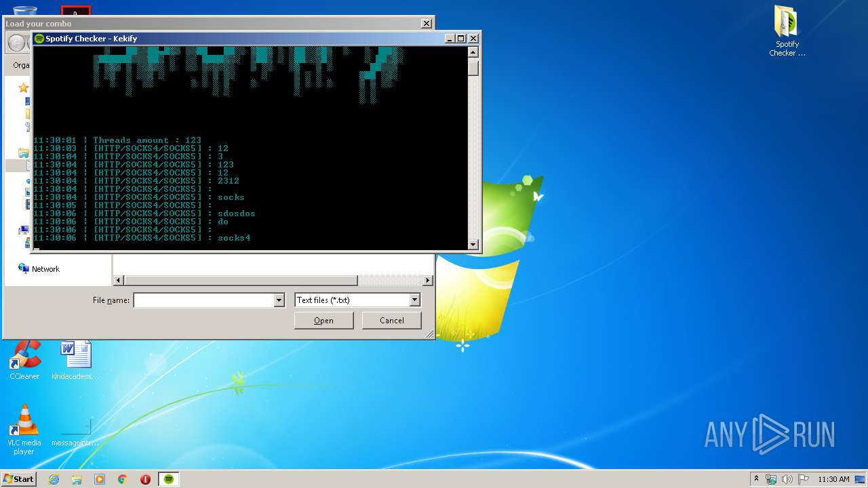The height and width of the screenshot is (488, 868).
Task: Click the 'Threads amount : 123' console line
Action: [x=117, y=140]
